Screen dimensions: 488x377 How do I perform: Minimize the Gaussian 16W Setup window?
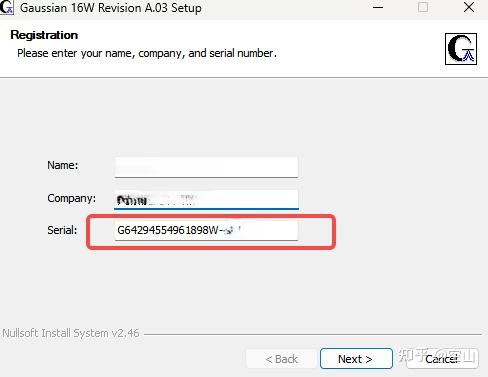pos(378,7)
